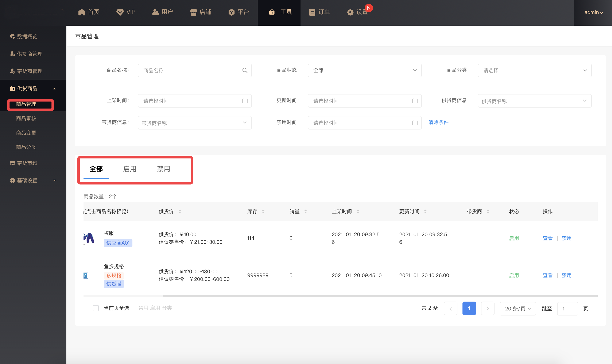Open the 商品状态 dropdown showing 全部

point(364,70)
